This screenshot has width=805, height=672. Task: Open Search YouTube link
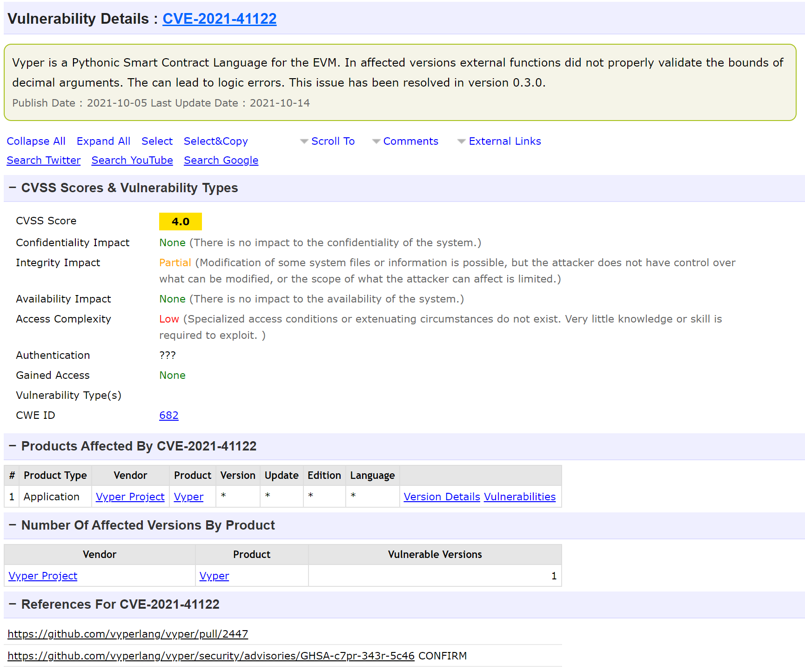[132, 160]
